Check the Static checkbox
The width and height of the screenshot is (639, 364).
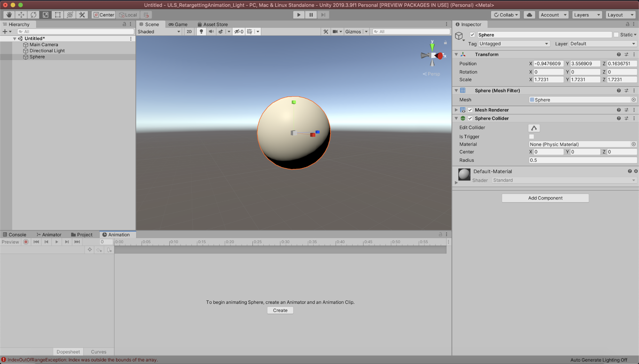(616, 35)
